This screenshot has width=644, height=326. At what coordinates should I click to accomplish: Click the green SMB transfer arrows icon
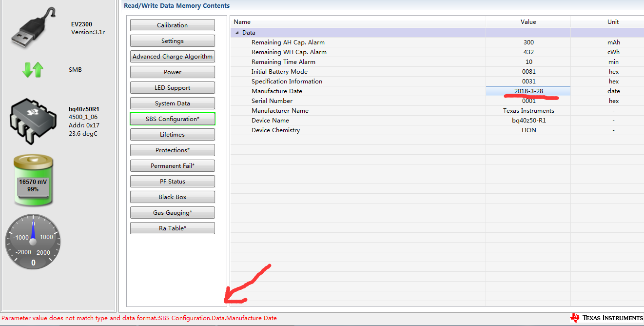pyautogui.click(x=33, y=70)
